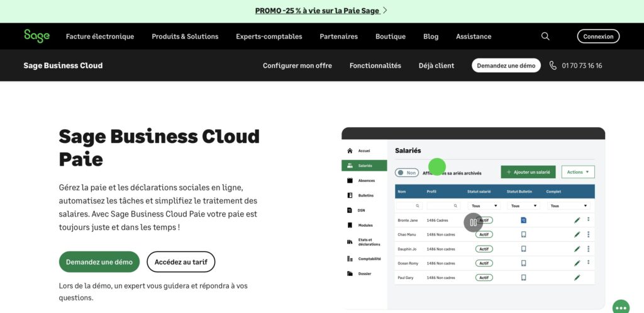Screen dimensions: 644x313
Task: Click the Sage logo
Action: [37, 36]
